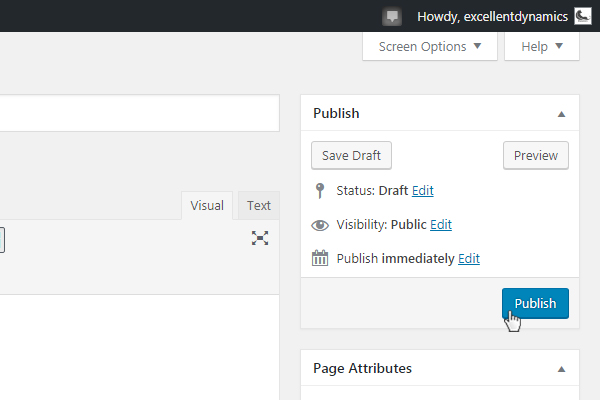The height and width of the screenshot is (400, 600).
Task: Click the Save Draft button
Action: [x=351, y=155]
